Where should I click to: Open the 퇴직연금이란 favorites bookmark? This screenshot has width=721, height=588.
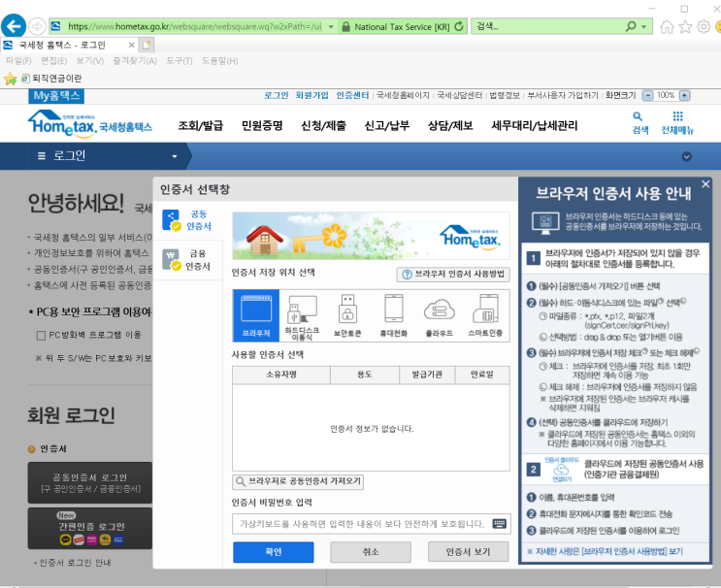coord(52,79)
